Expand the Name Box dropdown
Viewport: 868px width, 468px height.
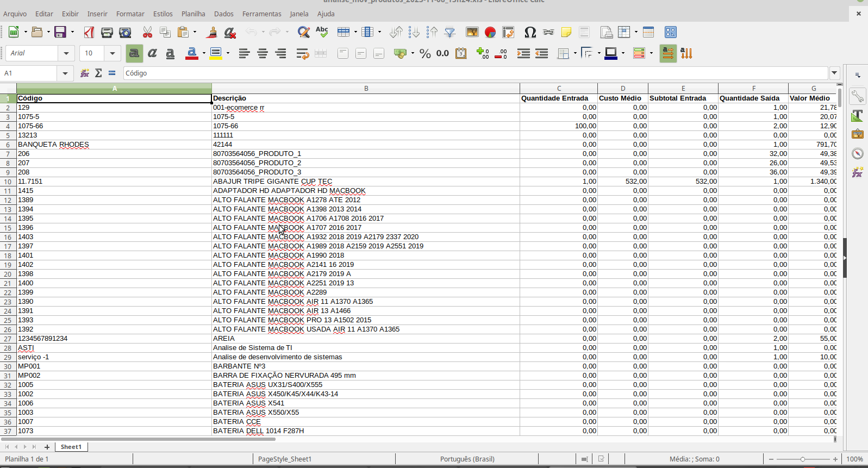(x=65, y=73)
